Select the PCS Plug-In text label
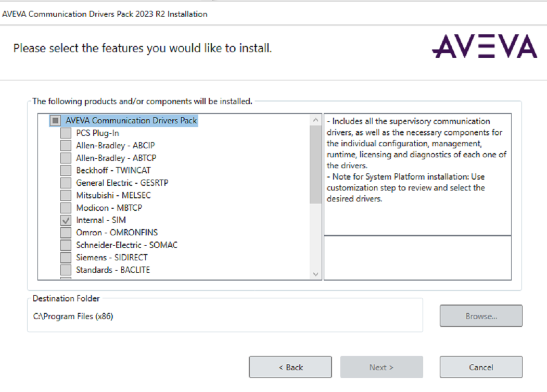This screenshot has width=547, height=392. [97, 133]
